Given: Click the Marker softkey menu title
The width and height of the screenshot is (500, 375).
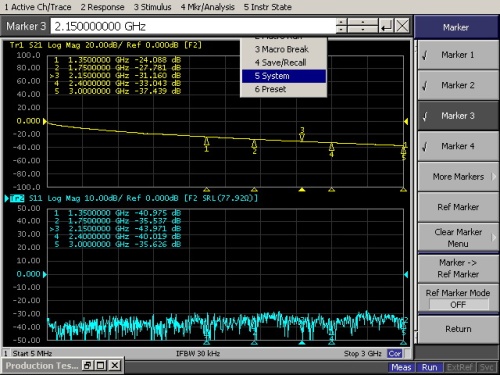Looking at the screenshot, I should (x=456, y=27).
